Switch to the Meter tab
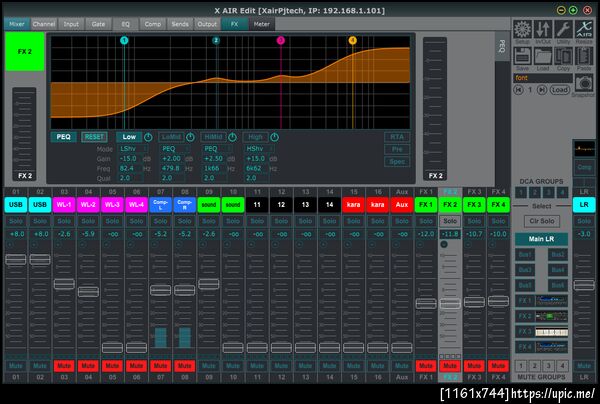This screenshot has height=404, width=600. (x=262, y=24)
